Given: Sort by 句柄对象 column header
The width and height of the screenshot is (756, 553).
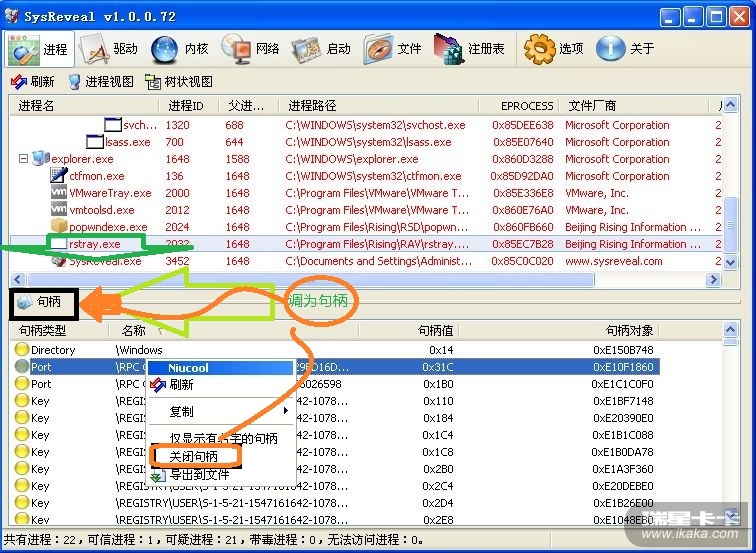Looking at the screenshot, I should (x=559, y=331).
